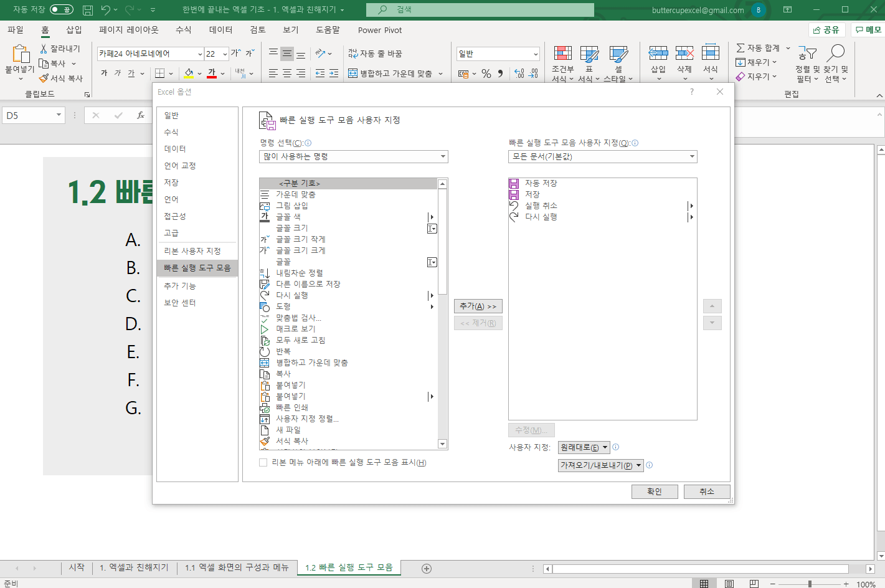Viewport: 885px width, 588px height.
Task: Click the percent style icon
Action: pos(486,73)
